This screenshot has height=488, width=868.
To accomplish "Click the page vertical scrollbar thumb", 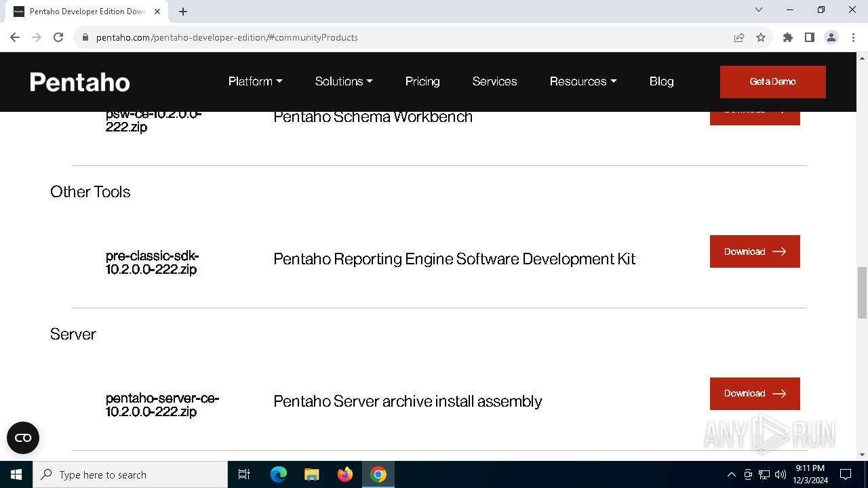I will pyautogui.click(x=862, y=292).
